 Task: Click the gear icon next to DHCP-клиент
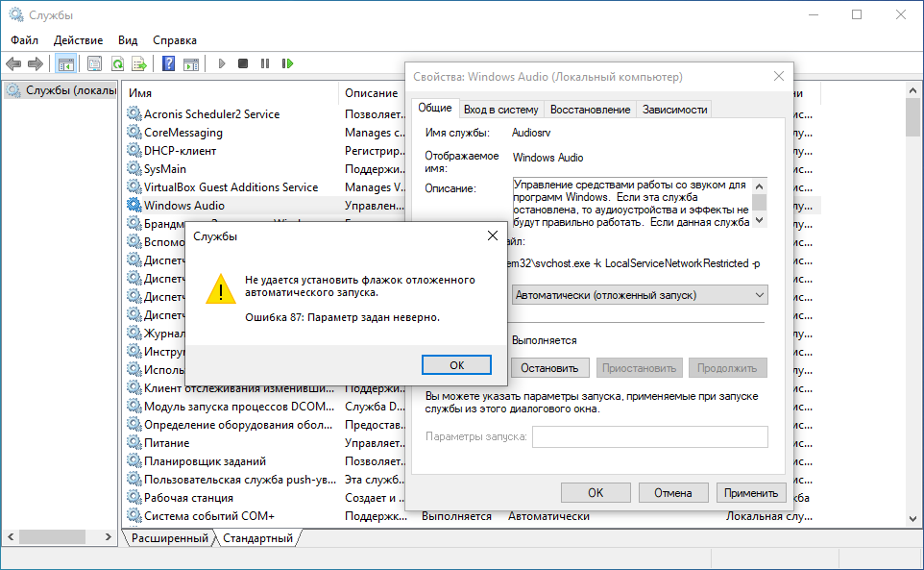[134, 150]
